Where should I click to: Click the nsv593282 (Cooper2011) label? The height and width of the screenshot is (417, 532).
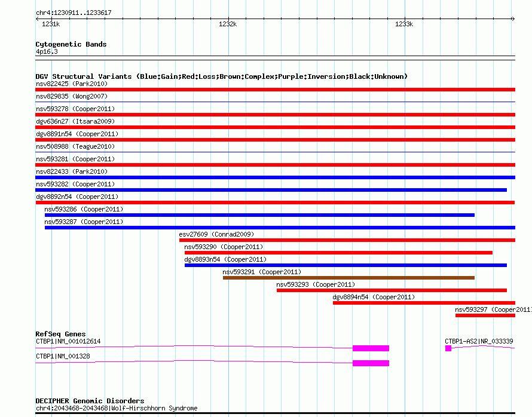(x=75, y=184)
